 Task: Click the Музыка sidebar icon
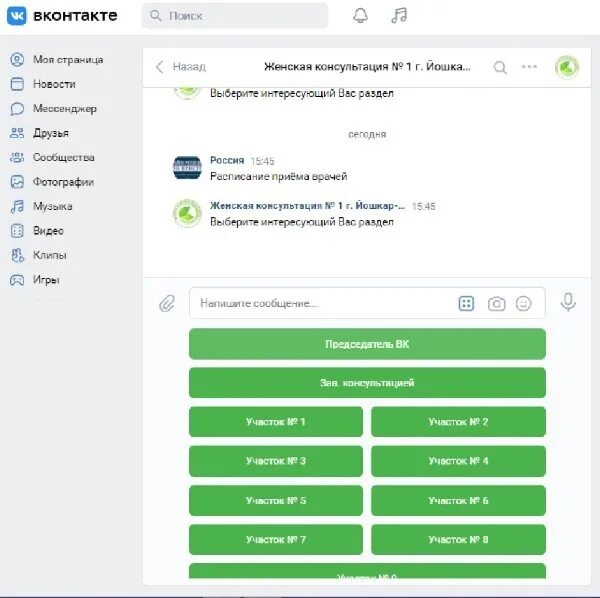tap(17, 207)
